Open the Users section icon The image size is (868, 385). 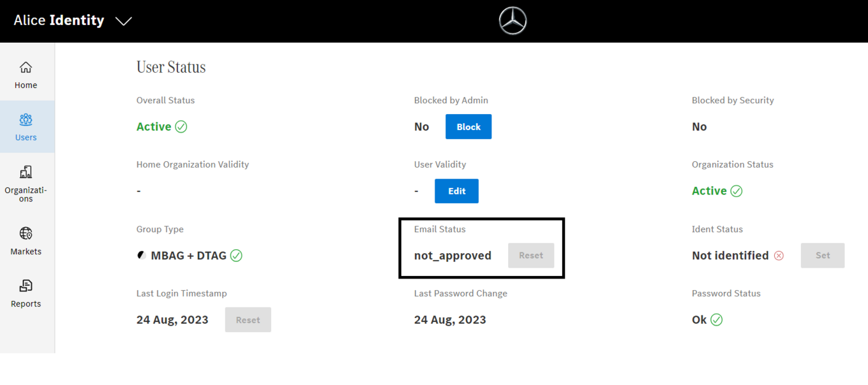26,120
